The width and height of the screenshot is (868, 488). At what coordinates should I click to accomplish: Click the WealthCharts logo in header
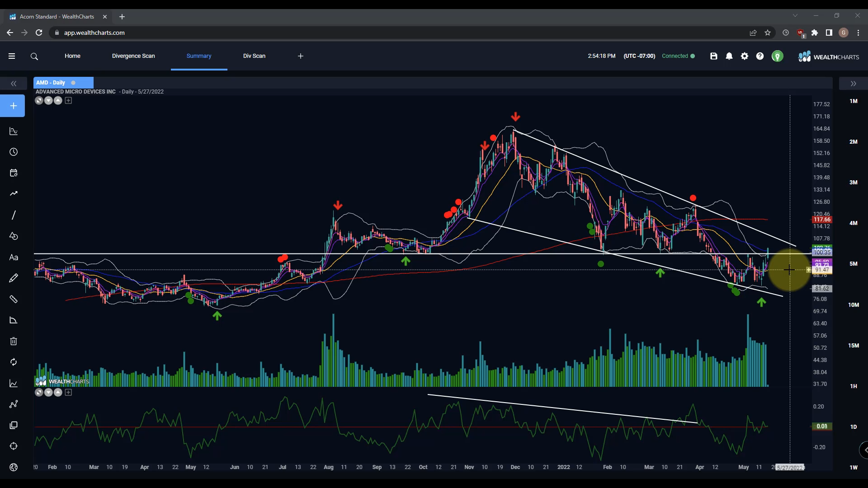click(828, 56)
